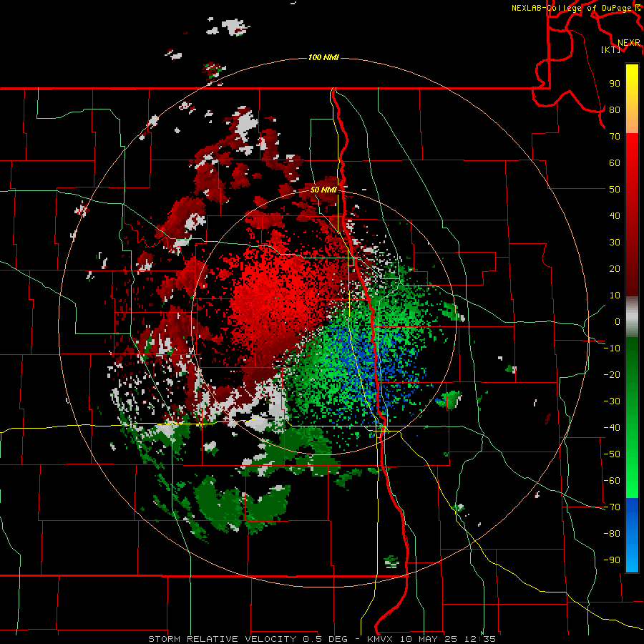The height and width of the screenshot is (644, 644).
Task: Click the [KT] units label above scale
Action: [x=611, y=49]
